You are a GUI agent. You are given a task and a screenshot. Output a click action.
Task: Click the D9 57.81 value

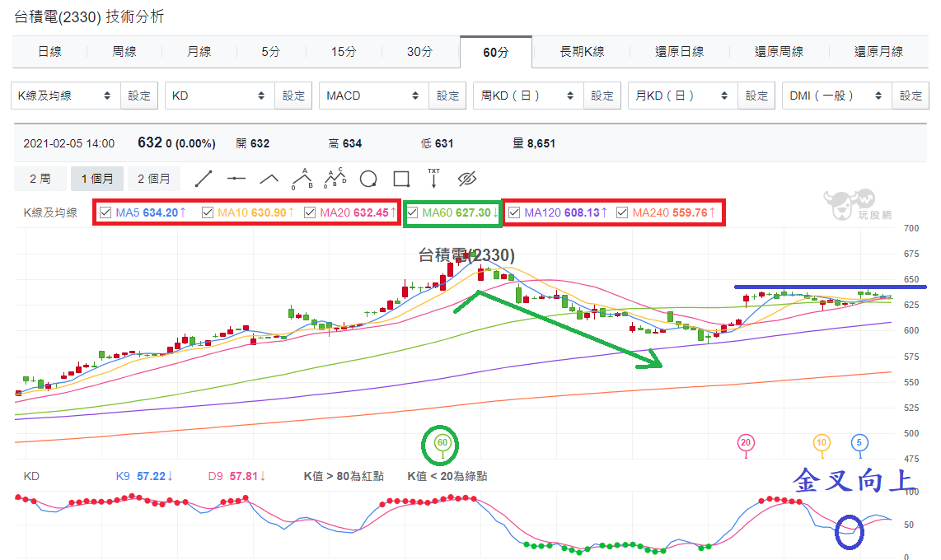pyautogui.click(x=236, y=476)
